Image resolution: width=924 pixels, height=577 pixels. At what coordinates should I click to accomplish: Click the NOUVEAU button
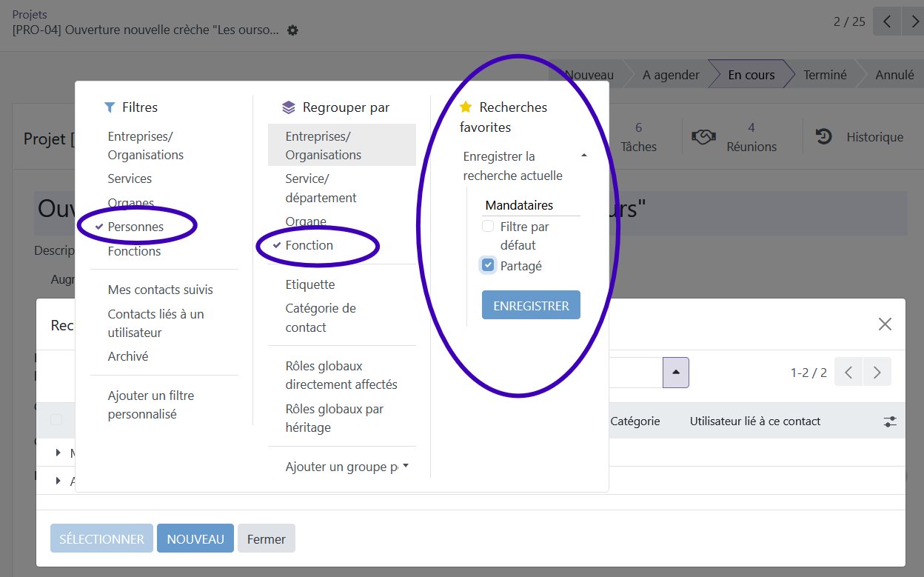tap(195, 539)
